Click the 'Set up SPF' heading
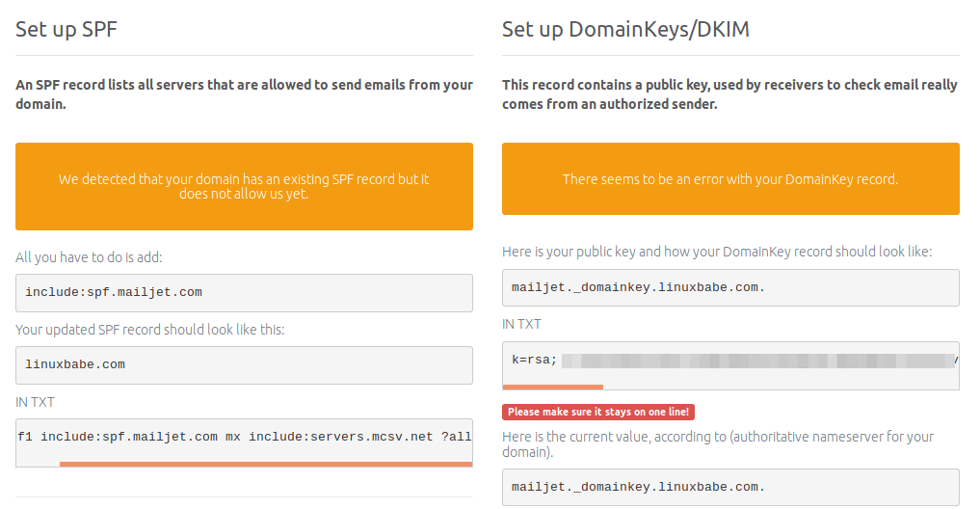The width and height of the screenshot is (980, 509). 66,29
